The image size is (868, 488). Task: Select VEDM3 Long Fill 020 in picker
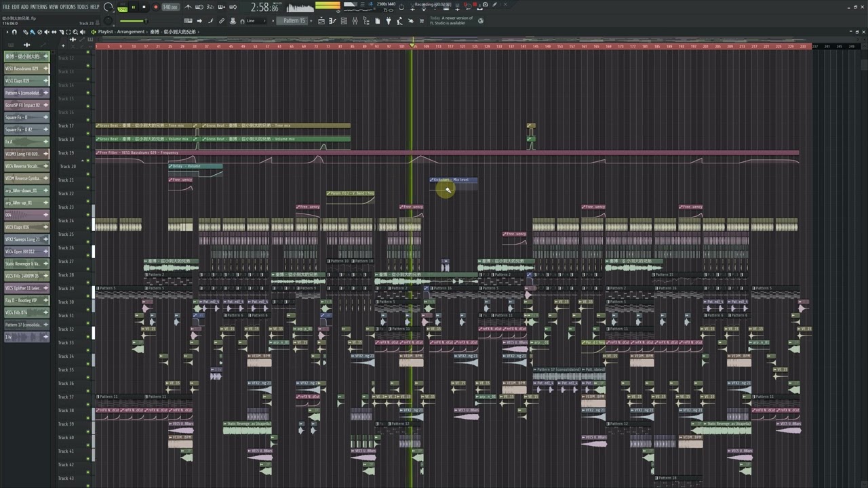26,154
